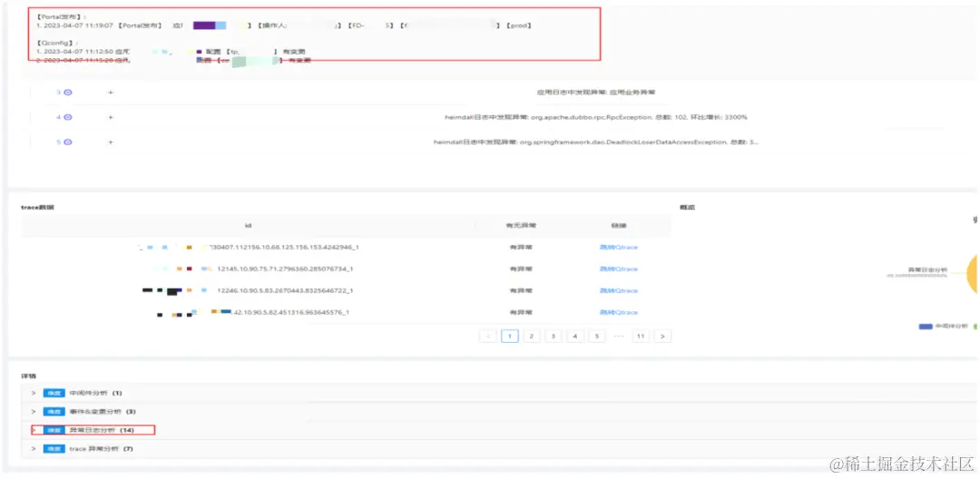The width and height of the screenshot is (980, 479).
Task: Click the blue tag on 异常日志分析 row
Action: (54, 430)
